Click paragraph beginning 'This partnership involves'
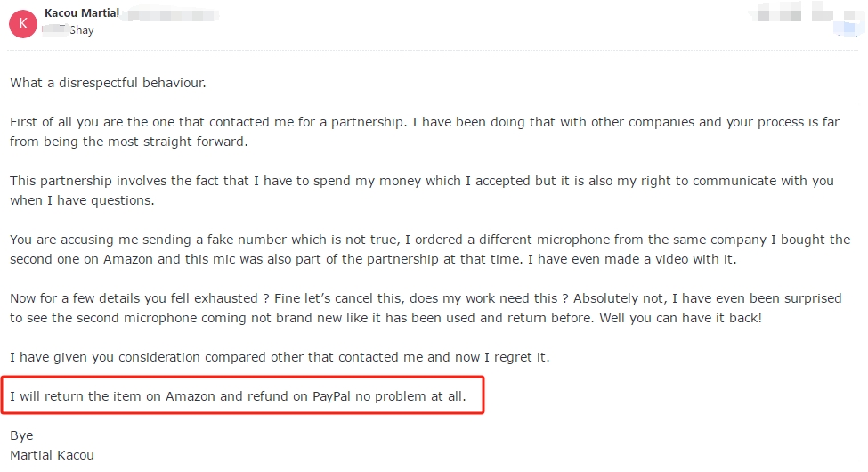868x472 pixels. pos(422,191)
